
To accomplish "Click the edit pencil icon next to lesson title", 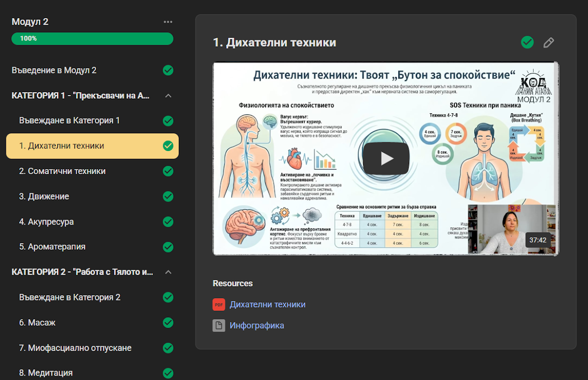I will click(x=549, y=43).
